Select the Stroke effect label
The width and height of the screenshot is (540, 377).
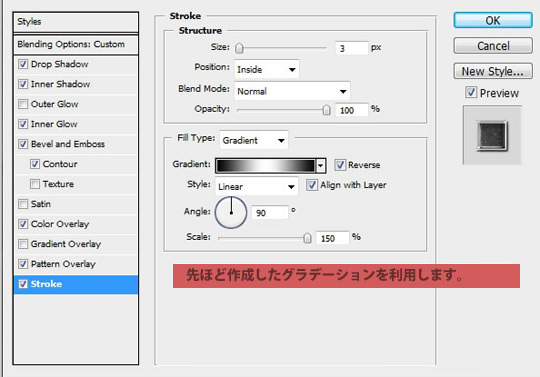(46, 284)
